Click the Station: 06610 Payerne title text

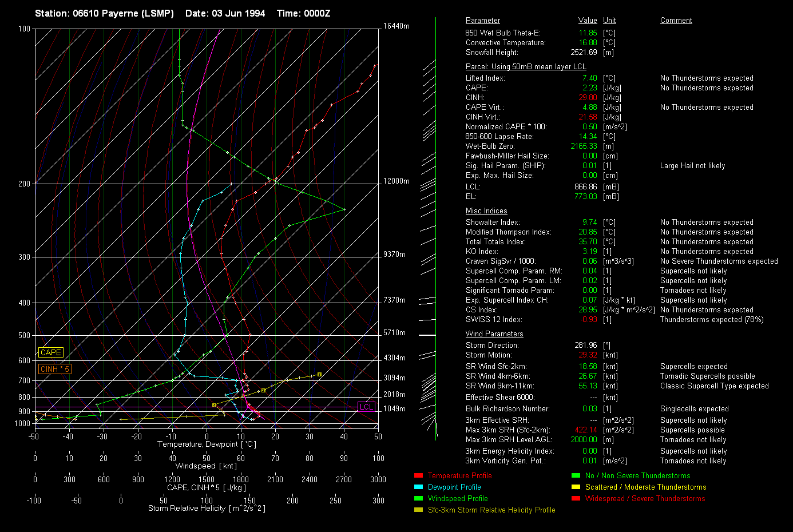(104, 13)
